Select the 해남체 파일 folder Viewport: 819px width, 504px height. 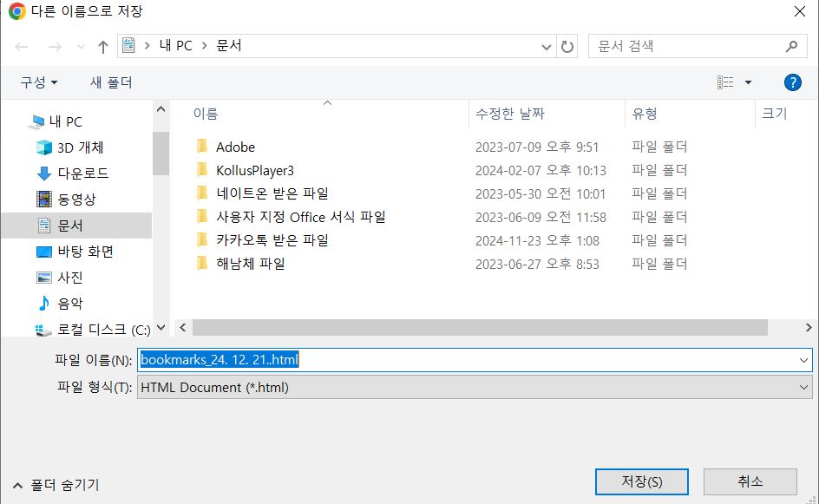(x=251, y=264)
